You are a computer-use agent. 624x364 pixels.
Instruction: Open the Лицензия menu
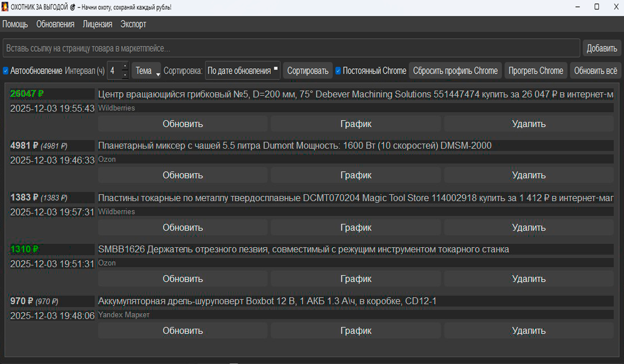(x=97, y=24)
